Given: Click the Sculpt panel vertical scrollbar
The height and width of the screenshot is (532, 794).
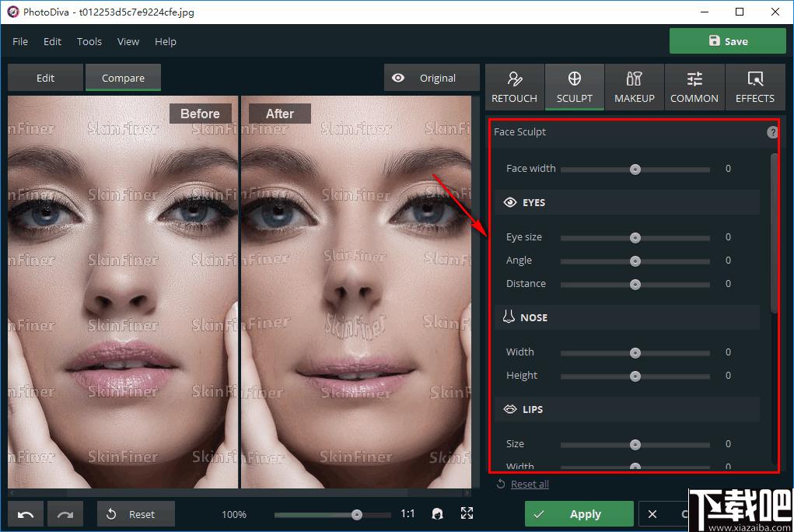Looking at the screenshot, I should click(775, 233).
